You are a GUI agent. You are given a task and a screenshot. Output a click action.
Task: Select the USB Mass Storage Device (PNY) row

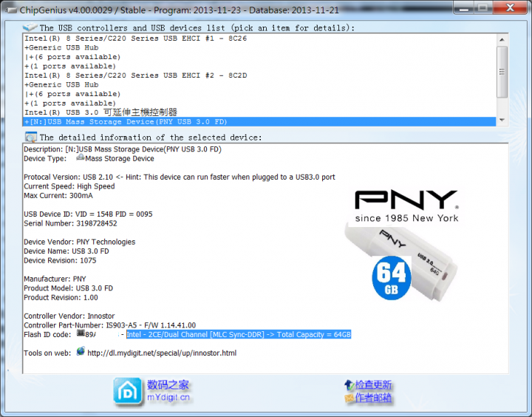point(259,121)
